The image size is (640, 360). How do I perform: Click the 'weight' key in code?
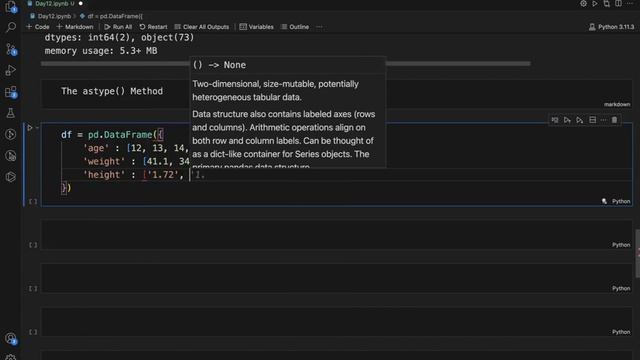coord(104,162)
